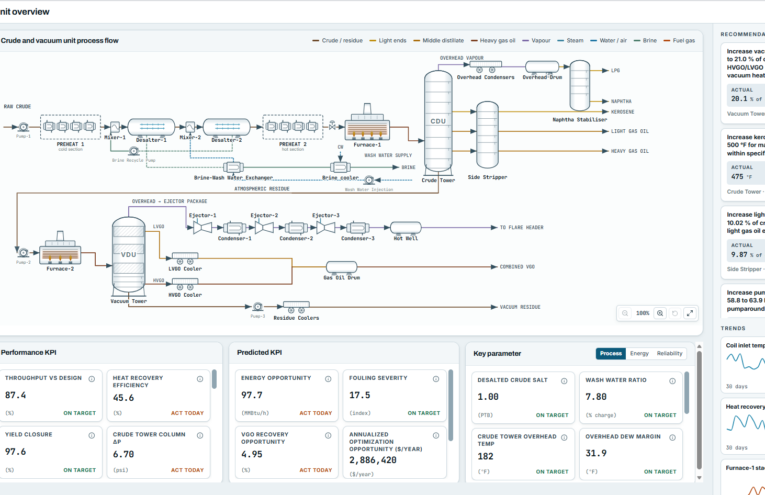Screen dimensions: 765x495
Task: Click the PREHEAT 2 hot section group
Action: (293, 127)
